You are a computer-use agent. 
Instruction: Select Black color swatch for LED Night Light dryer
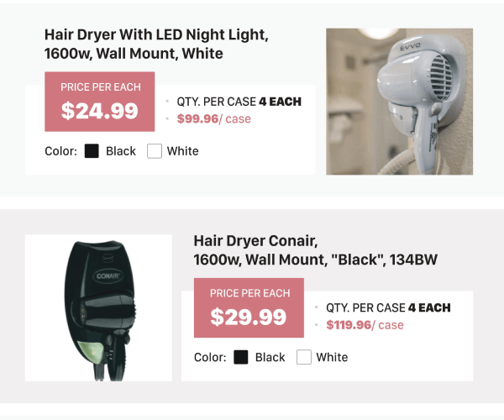pyautogui.click(x=92, y=151)
